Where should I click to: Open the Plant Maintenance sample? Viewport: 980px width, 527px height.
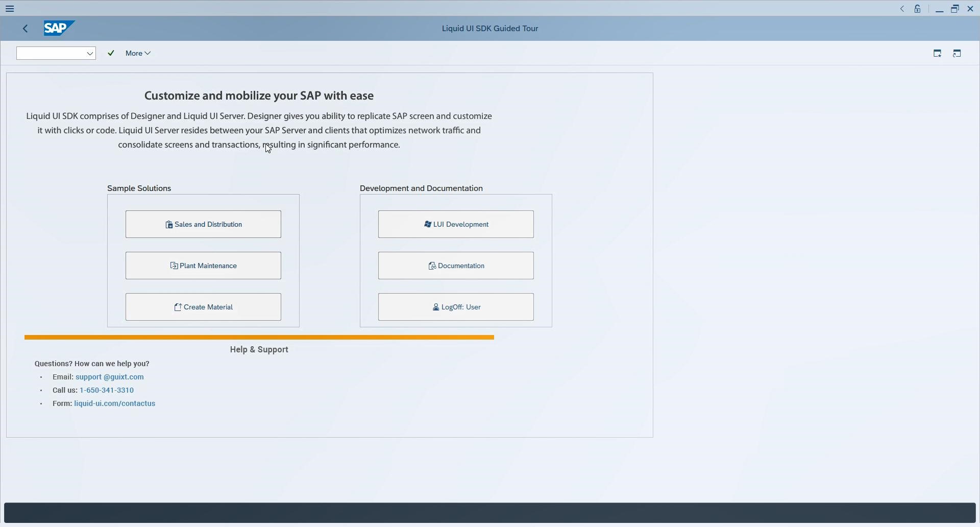tap(203, 266)
